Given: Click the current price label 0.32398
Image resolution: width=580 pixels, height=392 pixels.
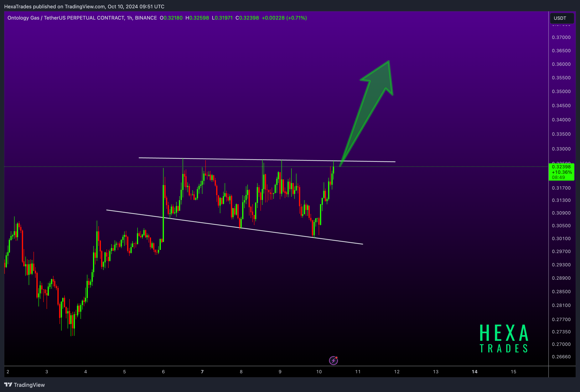Looking at the screenshot, I should pos(561,166).
